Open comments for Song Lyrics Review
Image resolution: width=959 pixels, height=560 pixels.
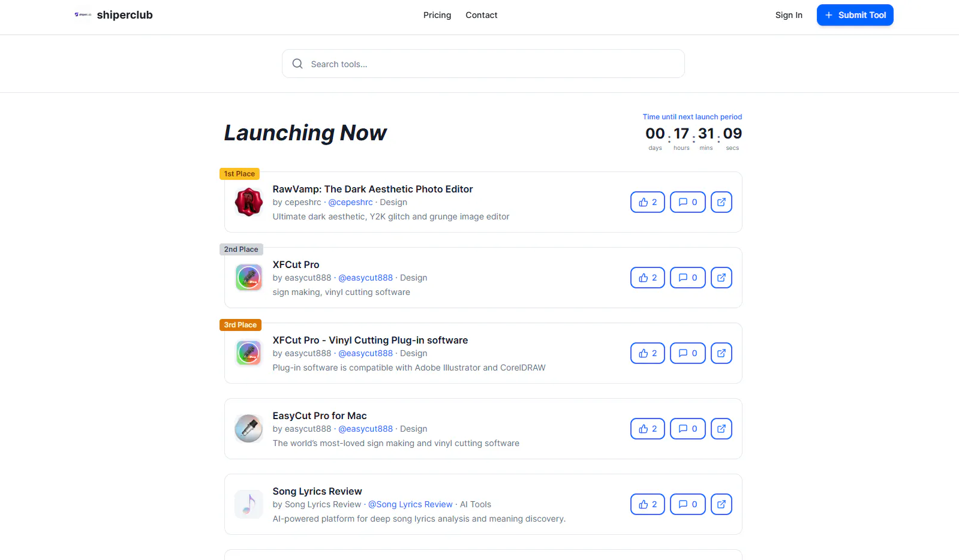687,504
